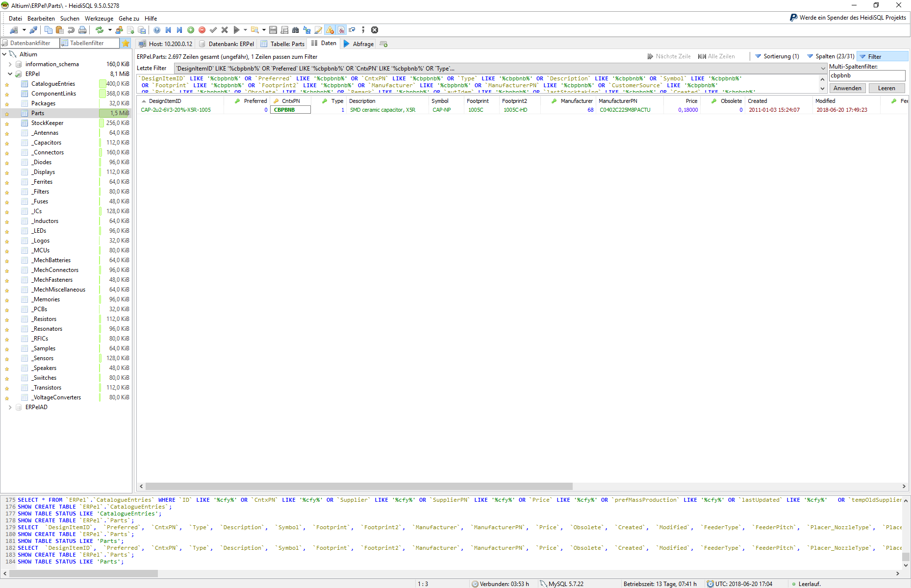Copy selected data using the copy icon

49,30
